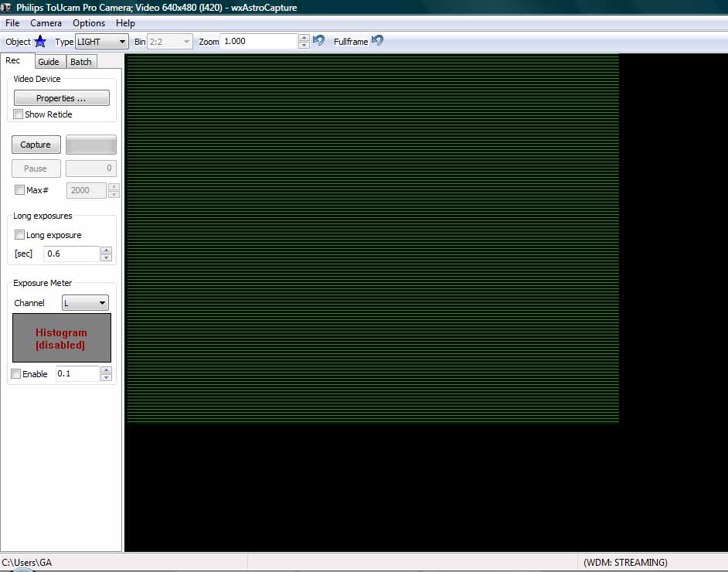Screen dimensions: 728x572
Task: Click the Zoom 1.000 input field
Action: click(259, 41)
